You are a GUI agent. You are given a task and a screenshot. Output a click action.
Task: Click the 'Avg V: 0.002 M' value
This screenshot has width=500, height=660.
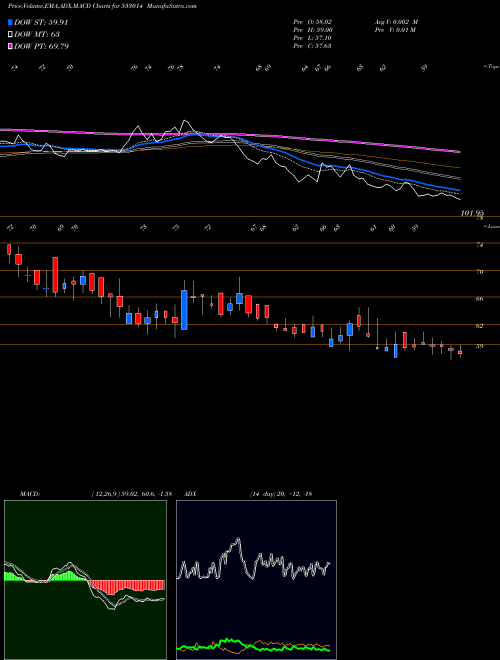point(396,21)
